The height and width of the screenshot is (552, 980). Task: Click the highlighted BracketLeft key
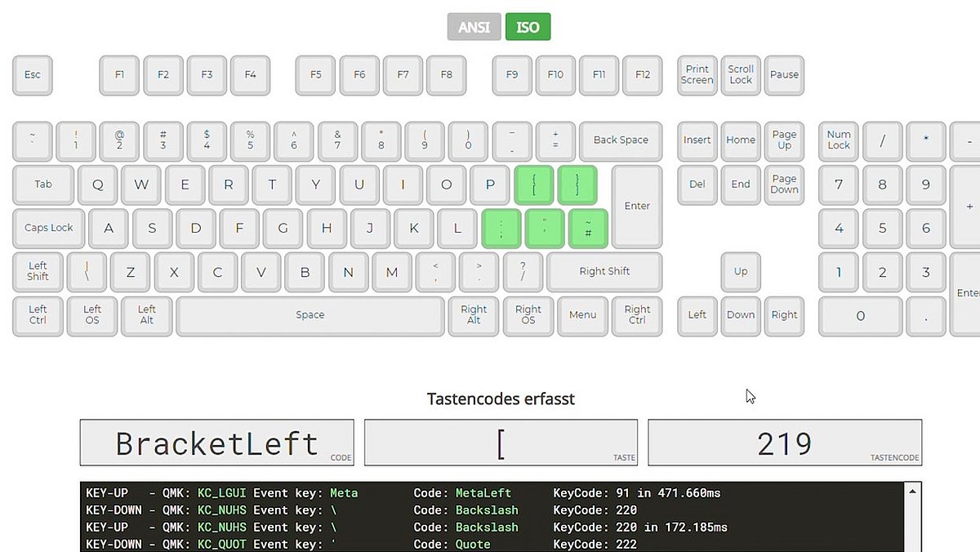click(x=534, y=185)
